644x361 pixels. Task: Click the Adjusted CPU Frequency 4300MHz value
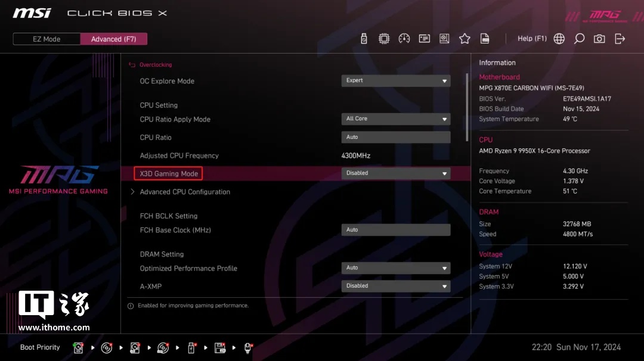pos(355,155)
